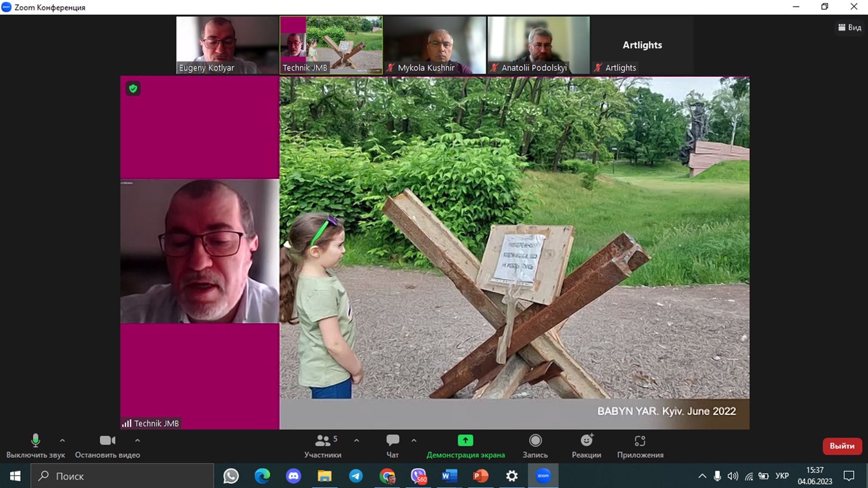Open Telegram from the taskbar

[x=356, y=476]
